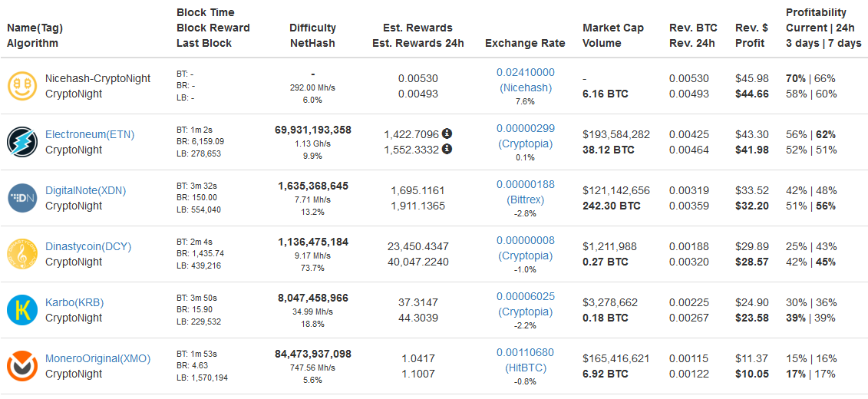
Task: Open the Dinastycoin(DCY) coin link
Action: pos(88,246)
